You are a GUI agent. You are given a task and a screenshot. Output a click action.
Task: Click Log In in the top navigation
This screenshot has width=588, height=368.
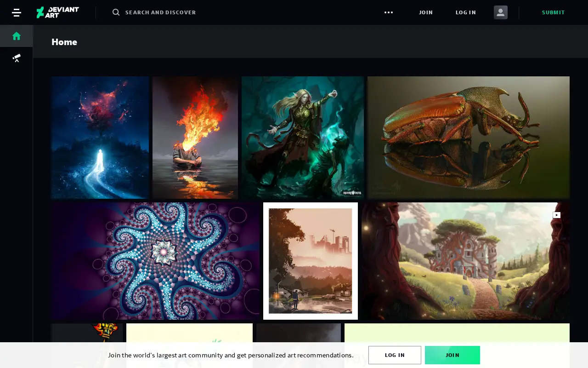[x=466, y=12]
